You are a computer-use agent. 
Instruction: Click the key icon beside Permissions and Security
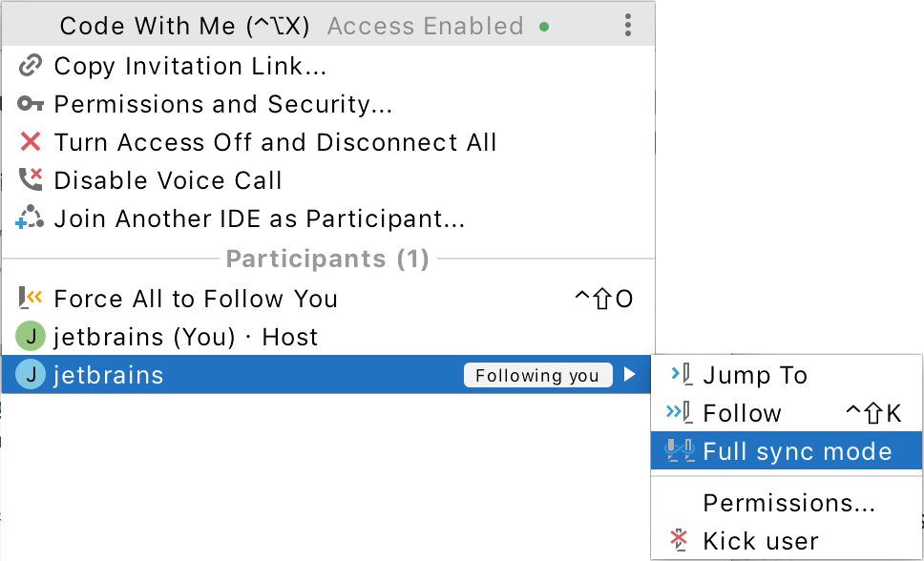[31, 104]
